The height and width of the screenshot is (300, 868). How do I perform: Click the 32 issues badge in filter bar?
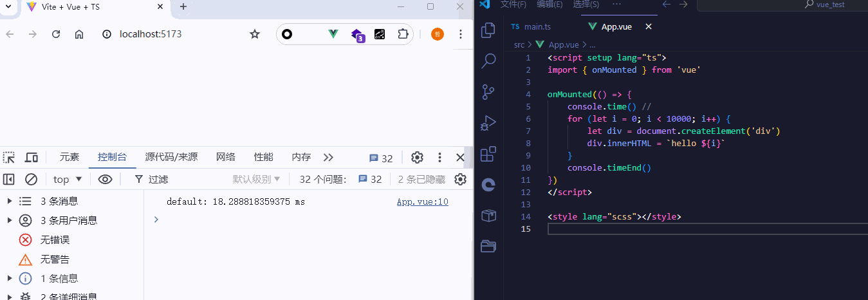coord(370,180)
